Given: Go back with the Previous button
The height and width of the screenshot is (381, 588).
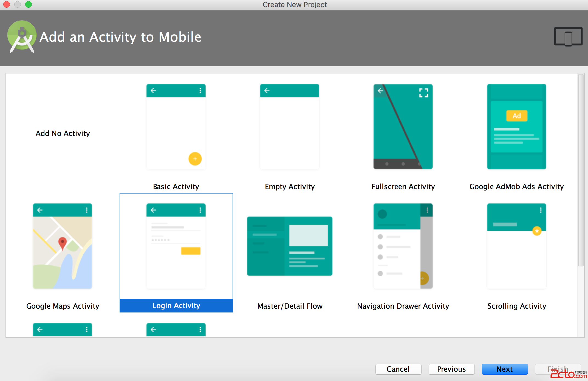Looking at the screenshot, I should tap(451, 369).
